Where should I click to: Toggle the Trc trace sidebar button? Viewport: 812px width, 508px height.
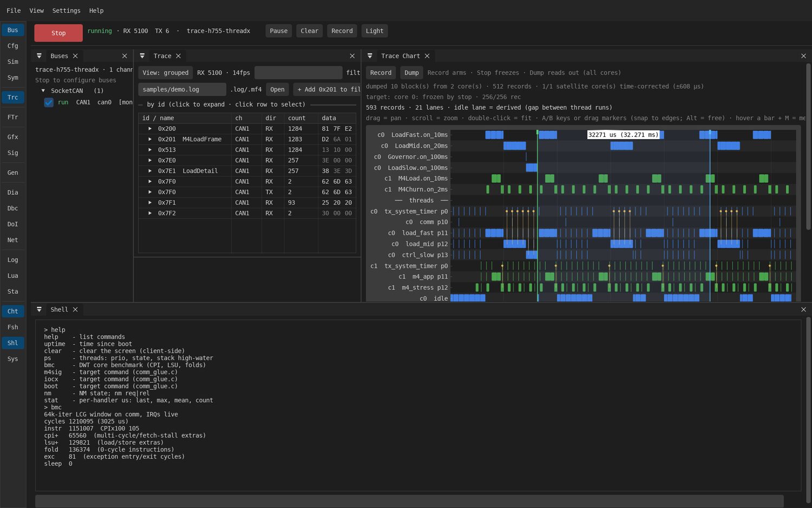(13, 97)
